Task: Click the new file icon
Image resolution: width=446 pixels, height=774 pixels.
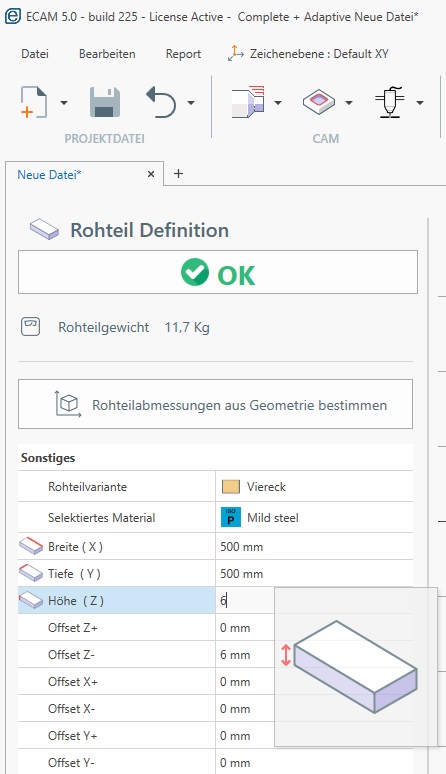Action: (34, 102)
